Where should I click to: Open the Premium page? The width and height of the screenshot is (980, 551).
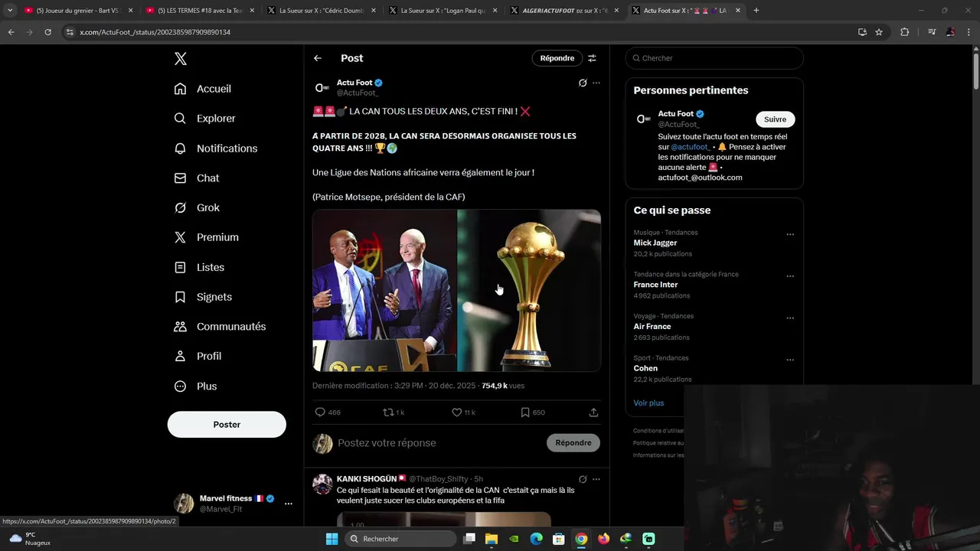click(207, 237)
